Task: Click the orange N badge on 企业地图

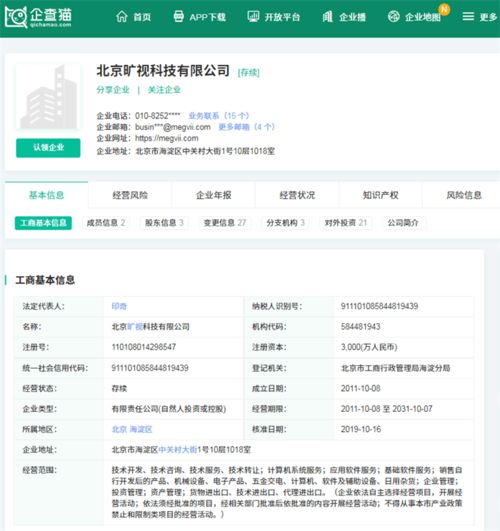Action: [444, 9]
